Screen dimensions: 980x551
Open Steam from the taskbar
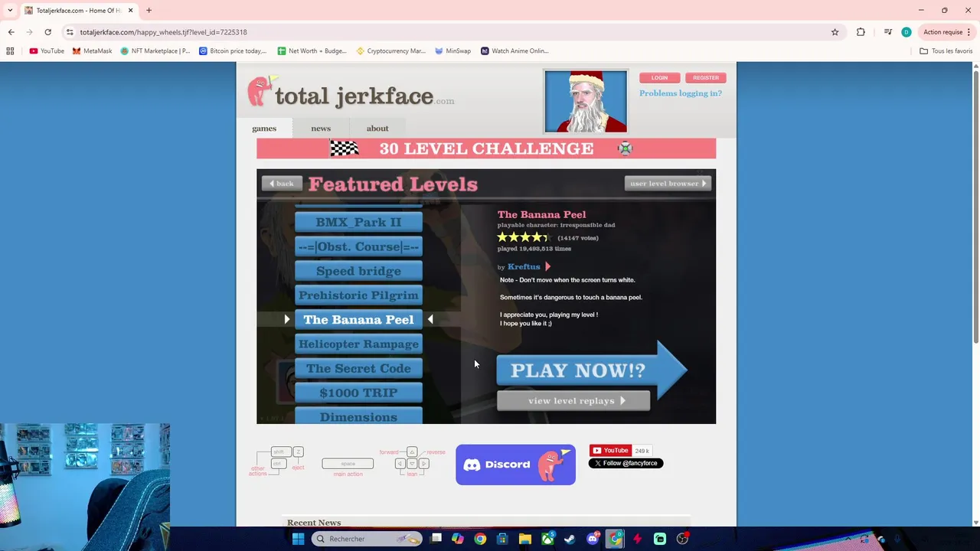[x=570, y=539]
